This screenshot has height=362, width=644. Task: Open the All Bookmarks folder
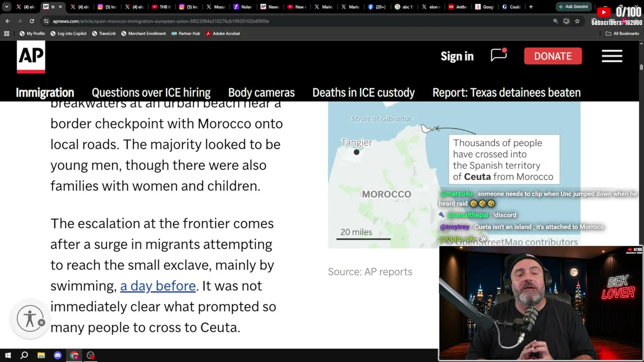coord(622,33)
